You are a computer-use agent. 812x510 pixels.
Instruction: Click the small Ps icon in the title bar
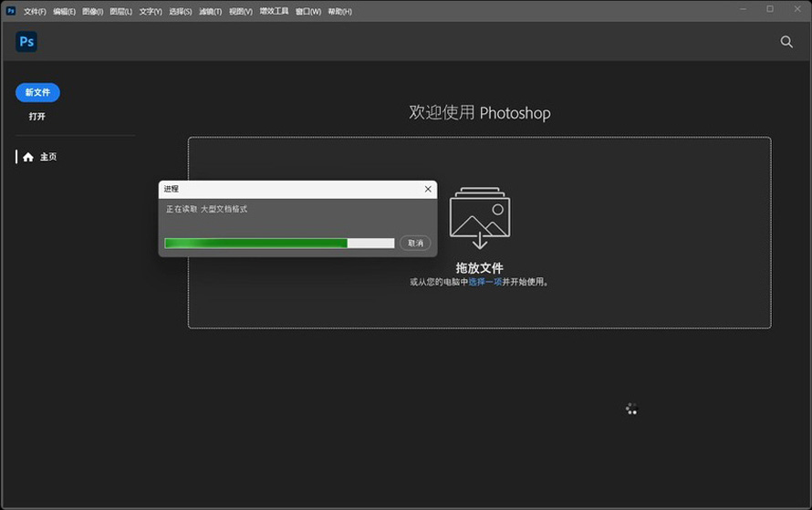[11, 11]
